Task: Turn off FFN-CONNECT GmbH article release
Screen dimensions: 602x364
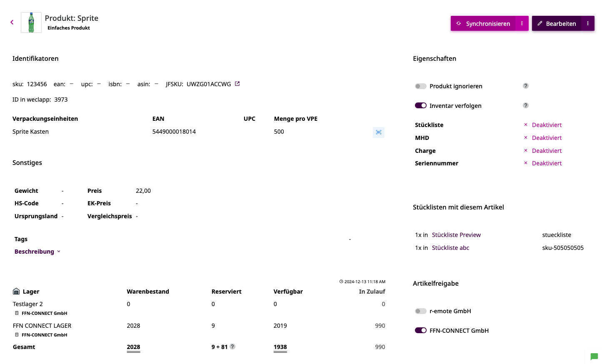Action: 421,330
